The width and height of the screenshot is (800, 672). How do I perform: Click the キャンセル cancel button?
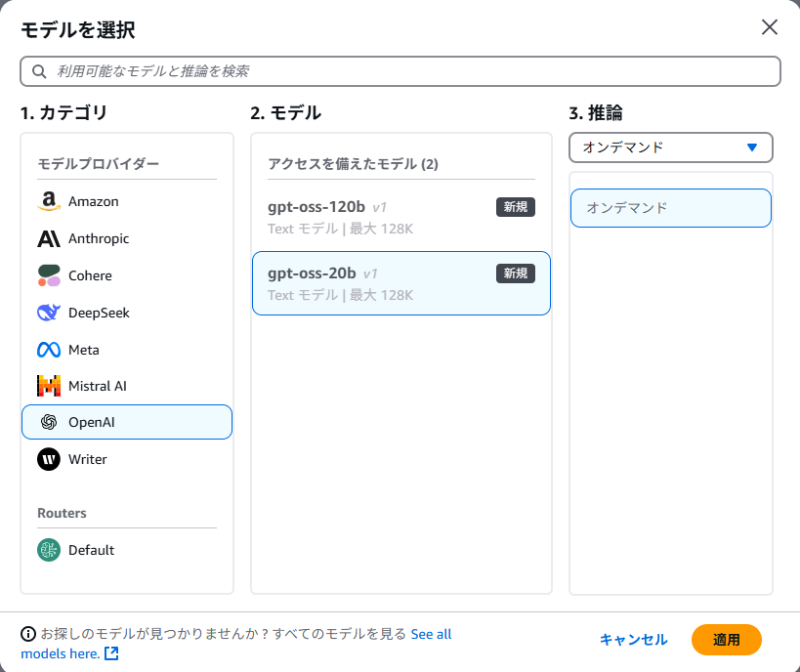pos(633,640)
